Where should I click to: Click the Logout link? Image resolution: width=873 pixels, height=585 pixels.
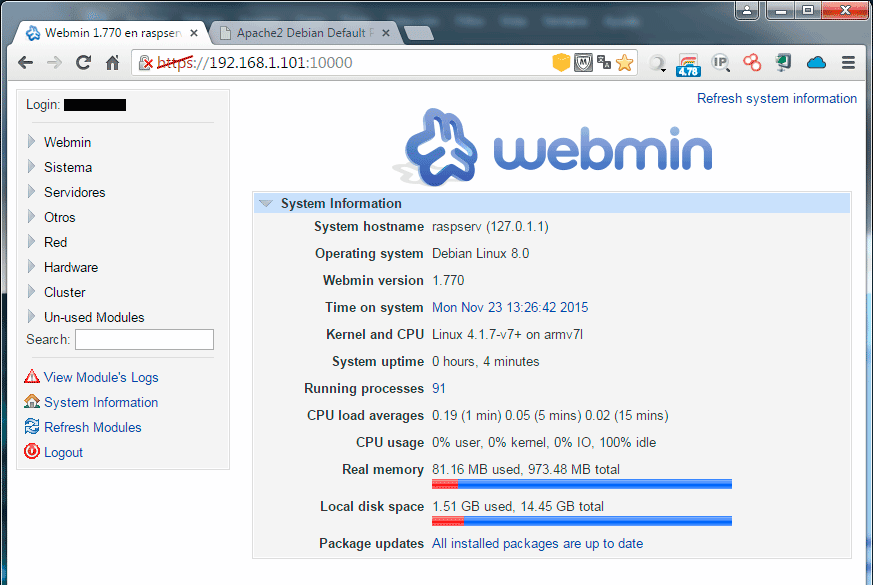tap(63, 453)
